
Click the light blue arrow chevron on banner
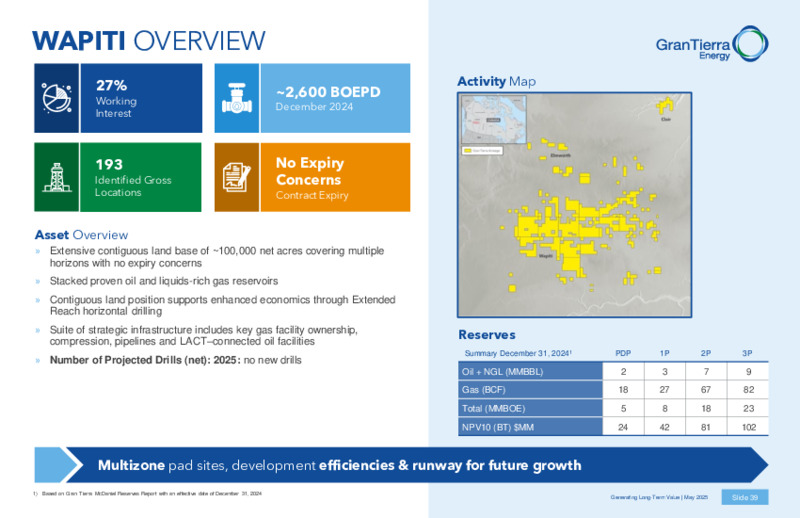click(58, 465)
